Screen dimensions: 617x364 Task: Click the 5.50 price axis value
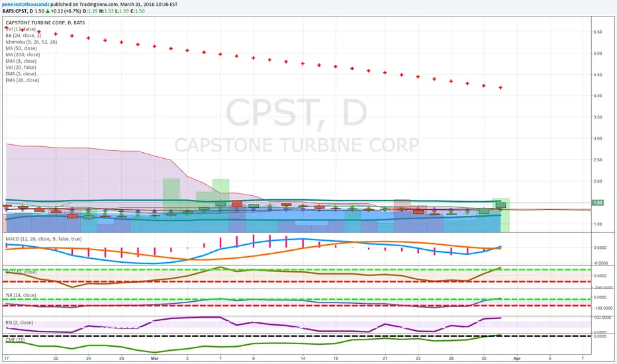598,32
